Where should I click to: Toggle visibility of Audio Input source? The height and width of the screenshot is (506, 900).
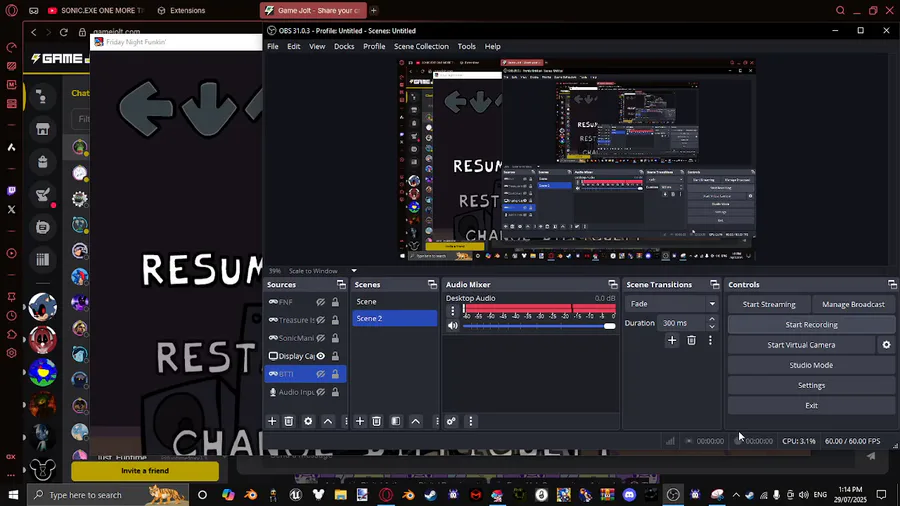[x=321, y=392]
